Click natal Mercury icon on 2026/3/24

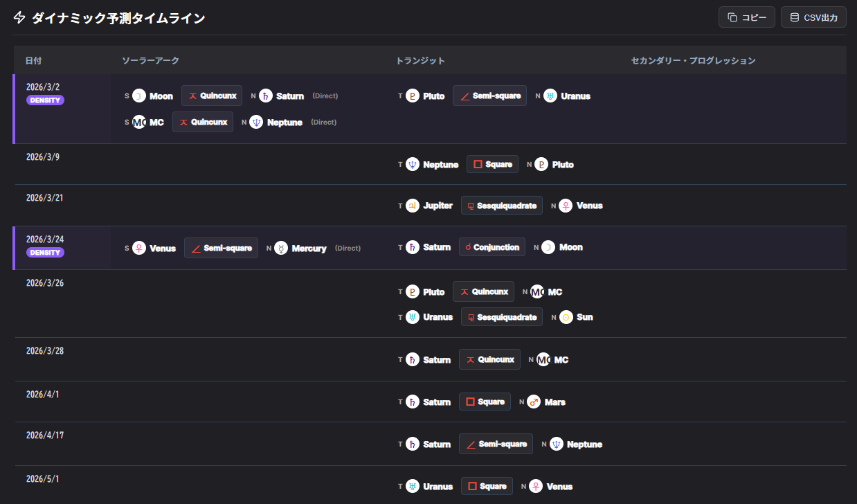coord(281,248)
